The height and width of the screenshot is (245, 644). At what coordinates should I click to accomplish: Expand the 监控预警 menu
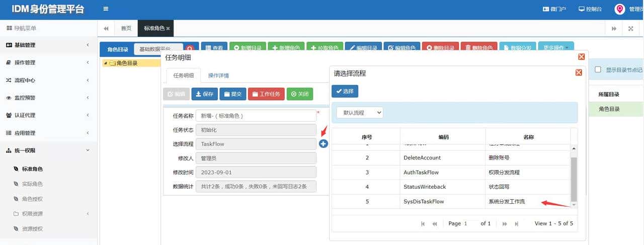click(49, 98)
